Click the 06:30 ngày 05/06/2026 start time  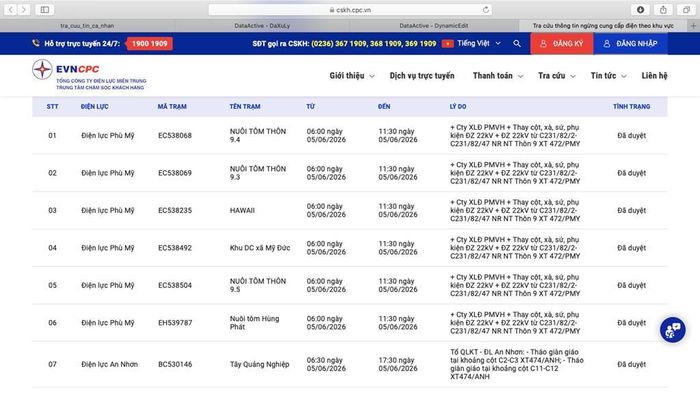tap(326, 365)
